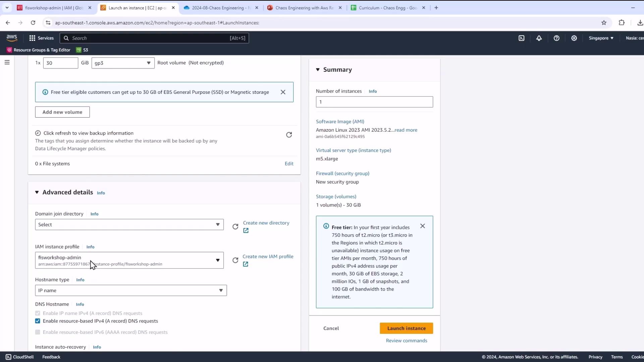The height and width of the screenshot is (362, 644).
Task: Open the gp3 volume type dropdown
Action: [x=123, y=63]
